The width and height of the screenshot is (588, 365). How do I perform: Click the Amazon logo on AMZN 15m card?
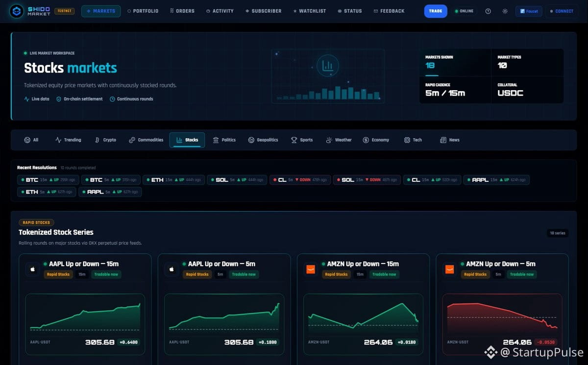coord(311,269)
